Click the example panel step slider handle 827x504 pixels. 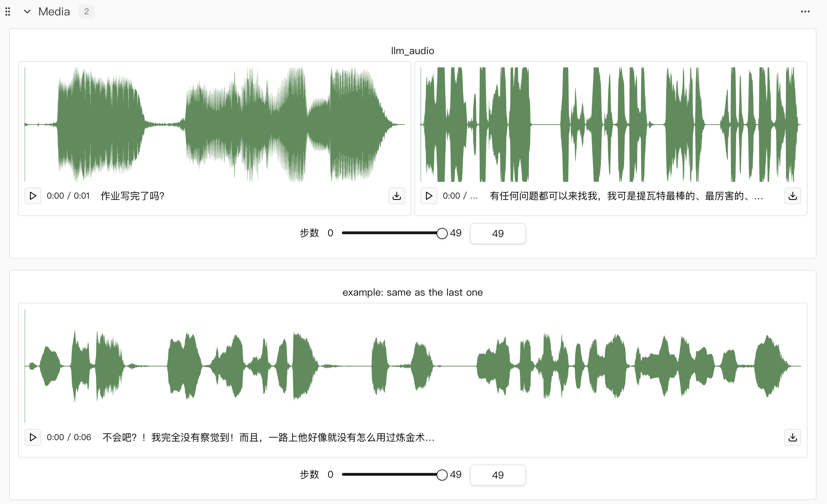pyautogui.click(x=442, y=475)
